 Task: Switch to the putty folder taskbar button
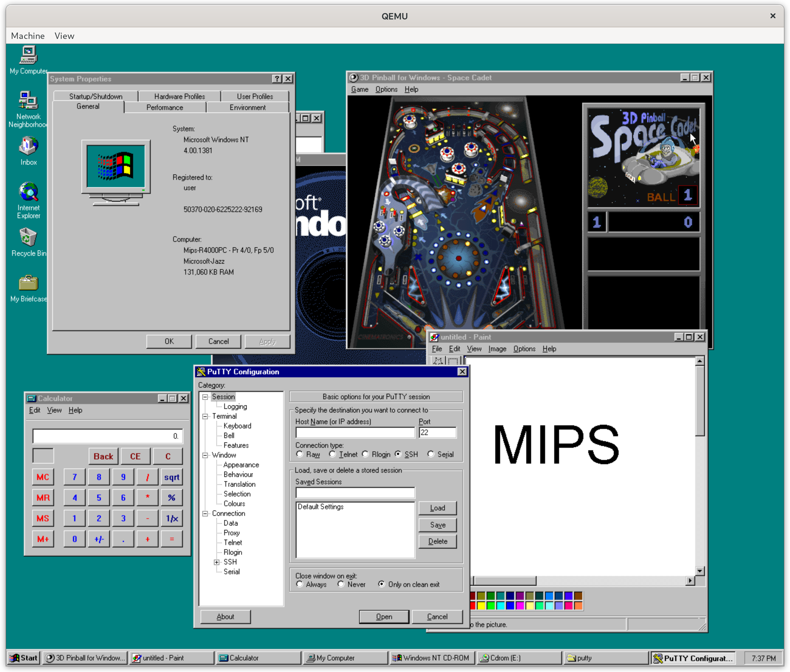606,658
